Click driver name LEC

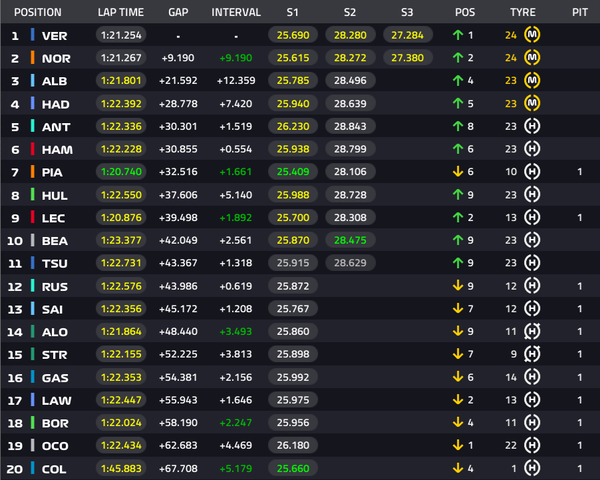[53, 218]
